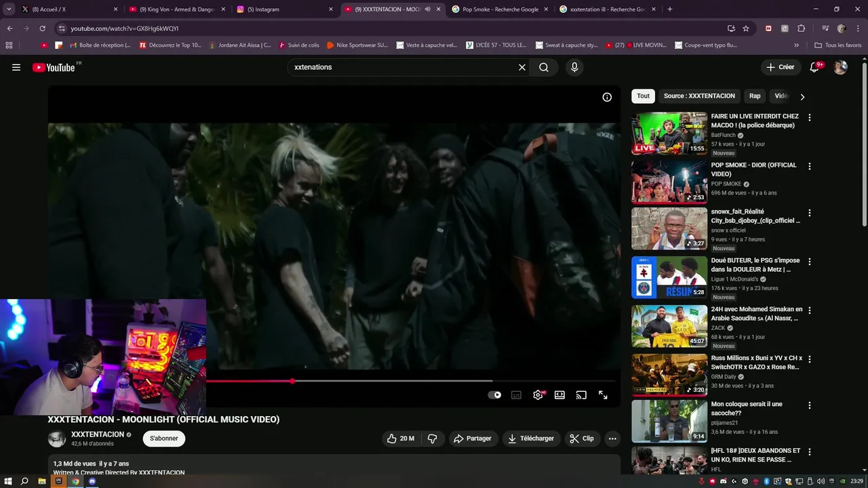Click the red playhead scrubber dot
This screenshot has height=488, width=868.
(292, 381)
